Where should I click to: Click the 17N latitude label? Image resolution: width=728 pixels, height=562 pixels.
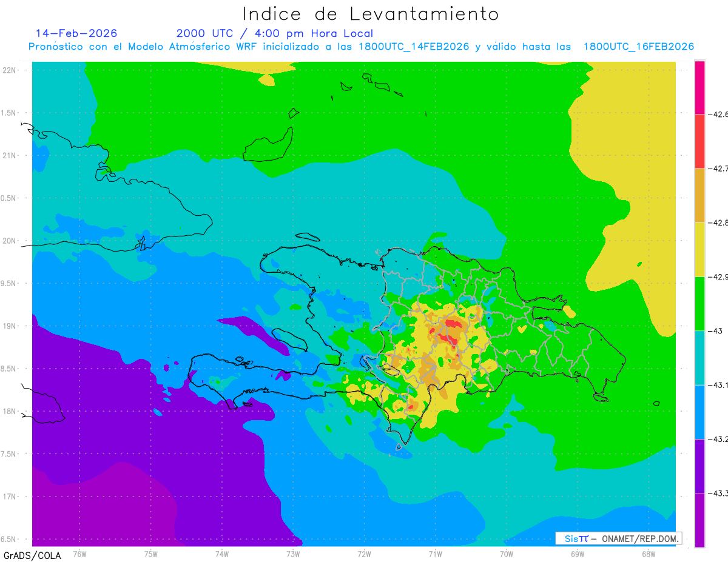point(9,497)
